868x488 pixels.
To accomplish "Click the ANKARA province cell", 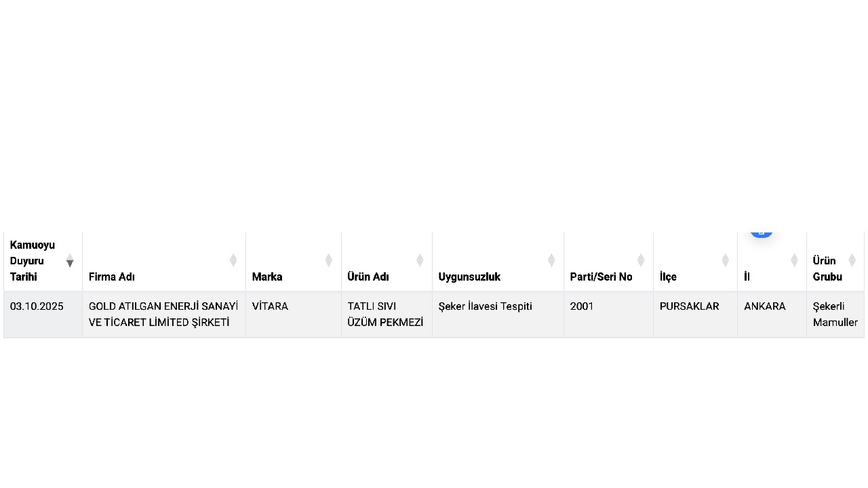I will (x=764, y=306).
